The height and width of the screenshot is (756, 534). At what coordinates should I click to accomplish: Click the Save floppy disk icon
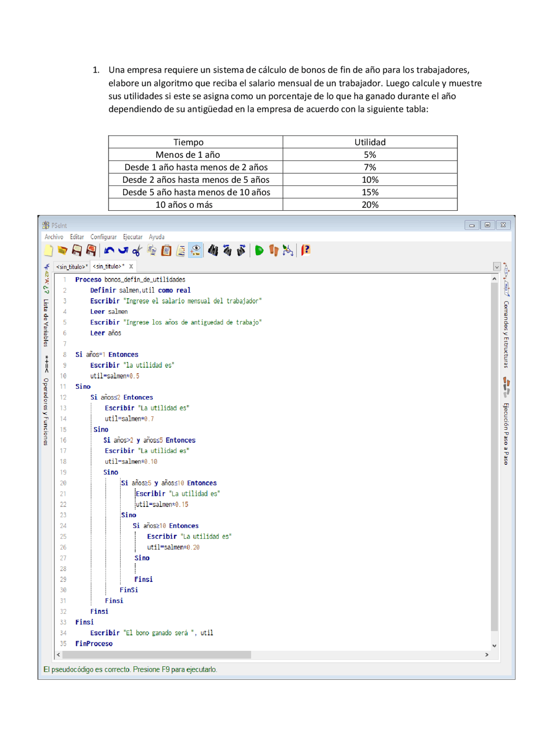[77, 250]
